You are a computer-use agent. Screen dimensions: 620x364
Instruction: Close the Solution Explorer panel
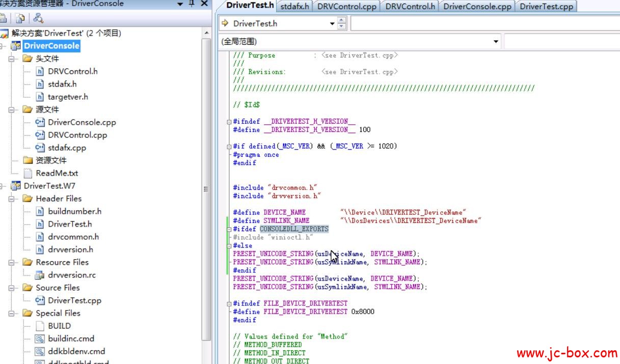[x=204, y=4]
